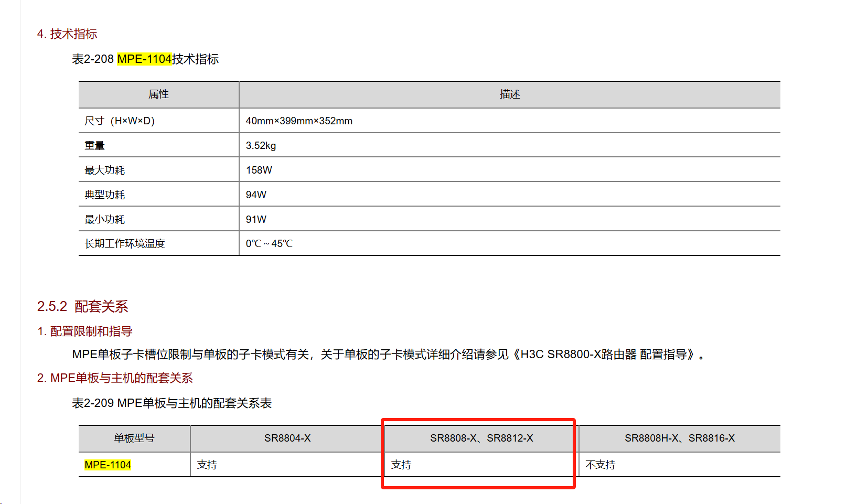Click the "典型功耗" attribute cell

pos(105,195)
